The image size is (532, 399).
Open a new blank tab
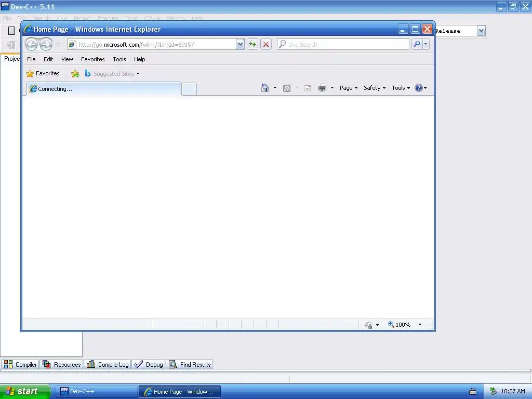click(189, 89)
